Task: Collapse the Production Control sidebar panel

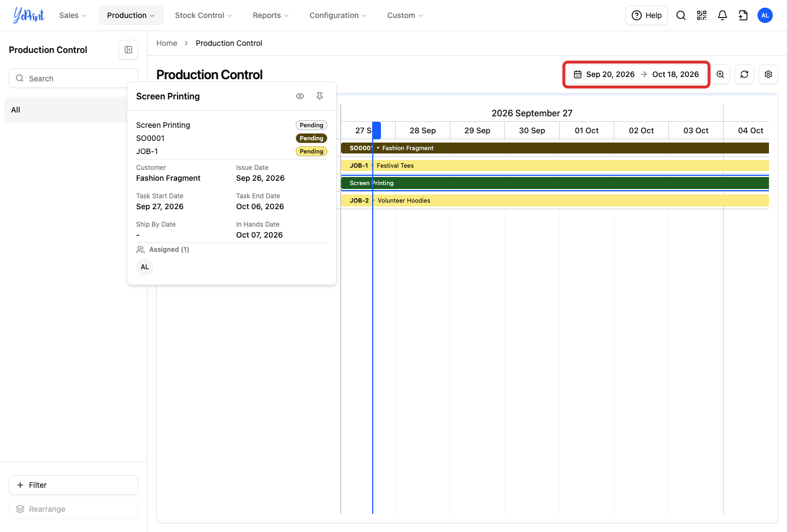Action: [x=128, y=50]
